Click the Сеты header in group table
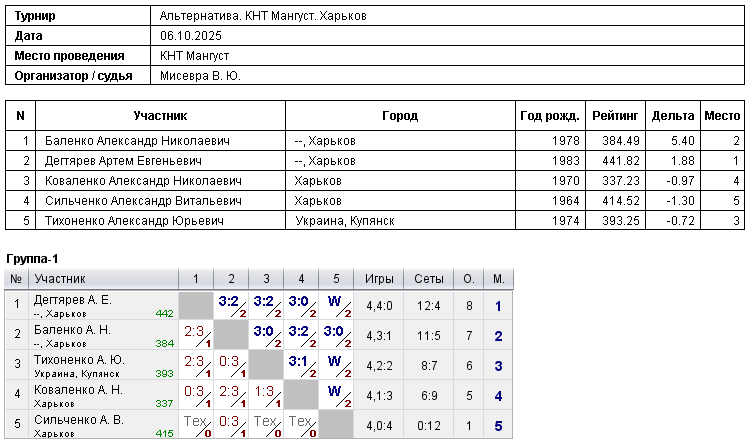 pos(429,279)
